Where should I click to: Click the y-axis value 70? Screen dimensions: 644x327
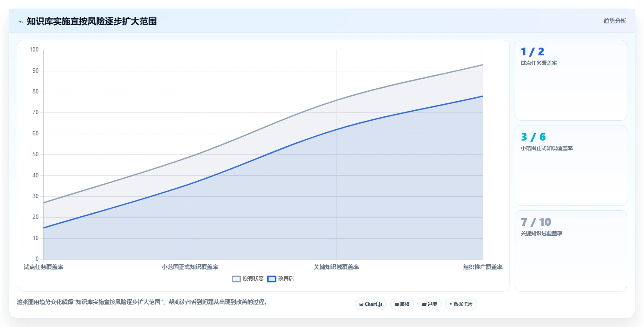(35, 112)
